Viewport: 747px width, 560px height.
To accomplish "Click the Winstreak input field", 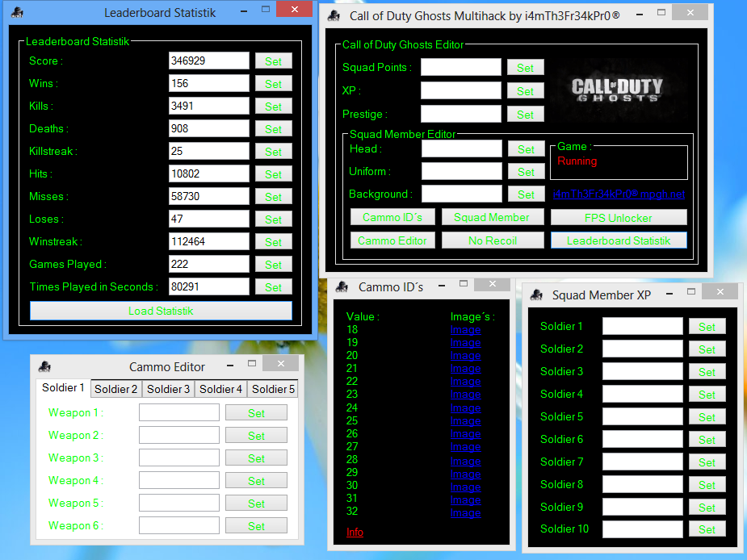I will 209,241.
